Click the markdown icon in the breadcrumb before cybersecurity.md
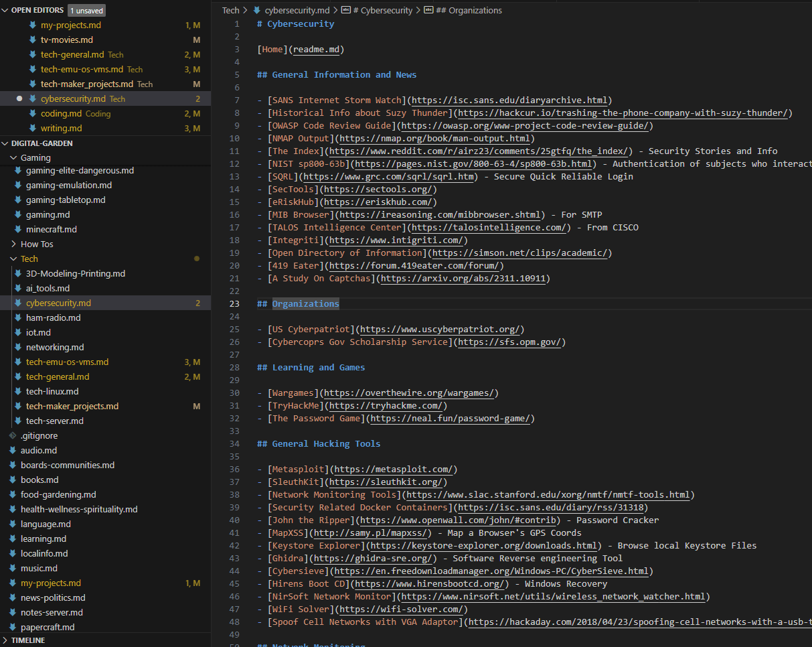 (x=256, y=10)
